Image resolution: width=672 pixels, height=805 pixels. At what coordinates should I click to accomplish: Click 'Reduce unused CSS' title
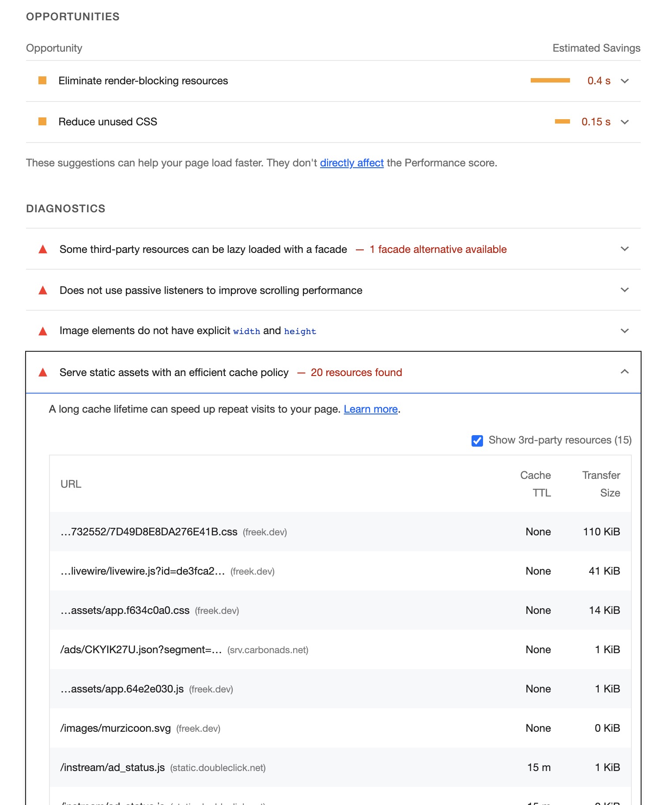tap(108, 122)
